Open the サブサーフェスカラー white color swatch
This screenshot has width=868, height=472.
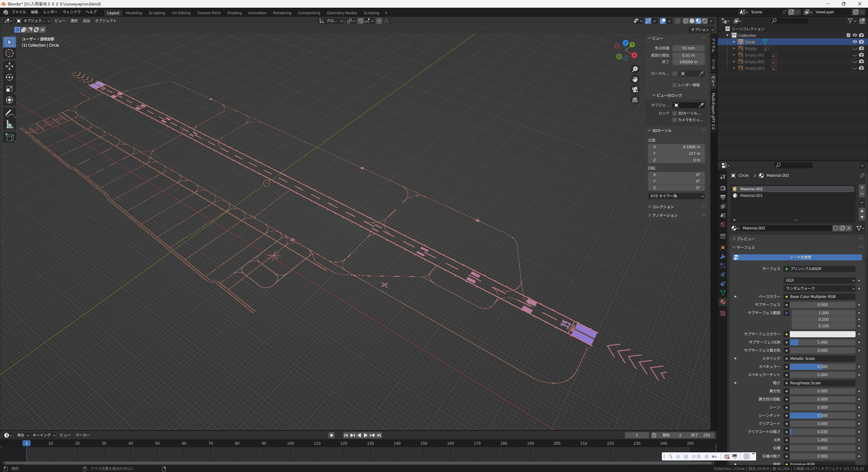(x=823, y=334)
